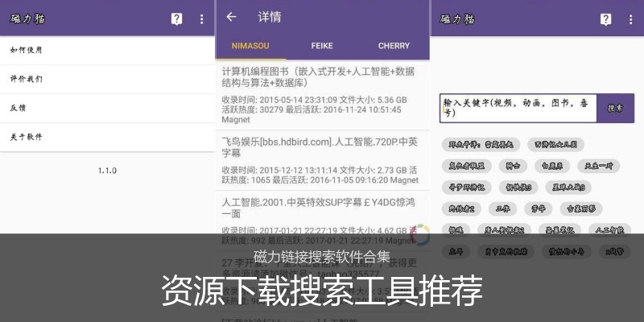Focus the 输入关键字 search field
The image size is (644, 322).
[518, 108]
